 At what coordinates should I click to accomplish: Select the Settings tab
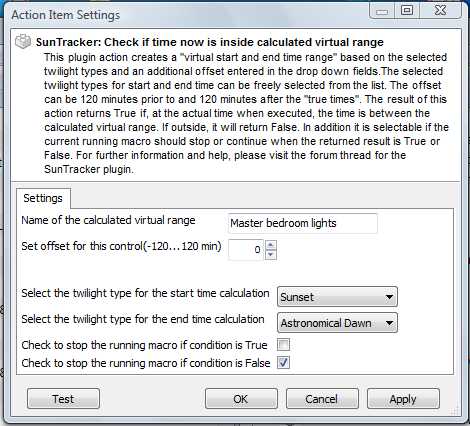pos(43,198)
